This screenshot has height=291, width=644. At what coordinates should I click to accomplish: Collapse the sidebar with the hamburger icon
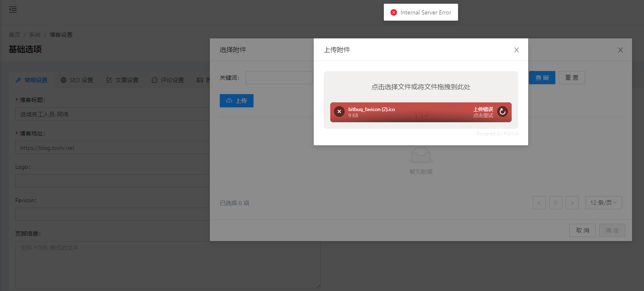click(12, 9)
